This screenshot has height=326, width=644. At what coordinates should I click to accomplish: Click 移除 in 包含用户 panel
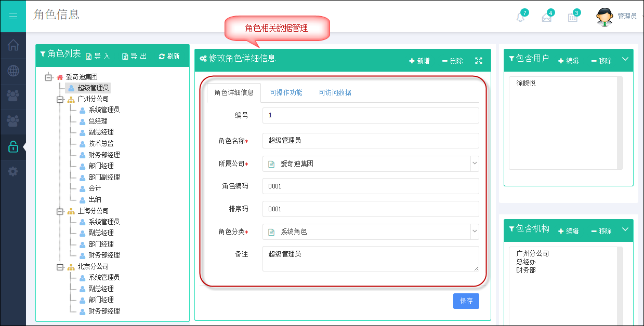coord(601,61)
